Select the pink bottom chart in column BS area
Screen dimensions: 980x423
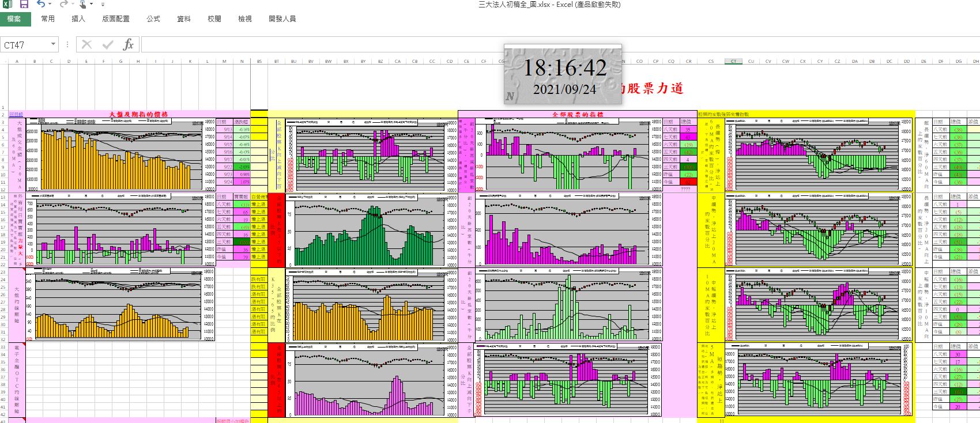pyautogui.click(x=371, y=379)
